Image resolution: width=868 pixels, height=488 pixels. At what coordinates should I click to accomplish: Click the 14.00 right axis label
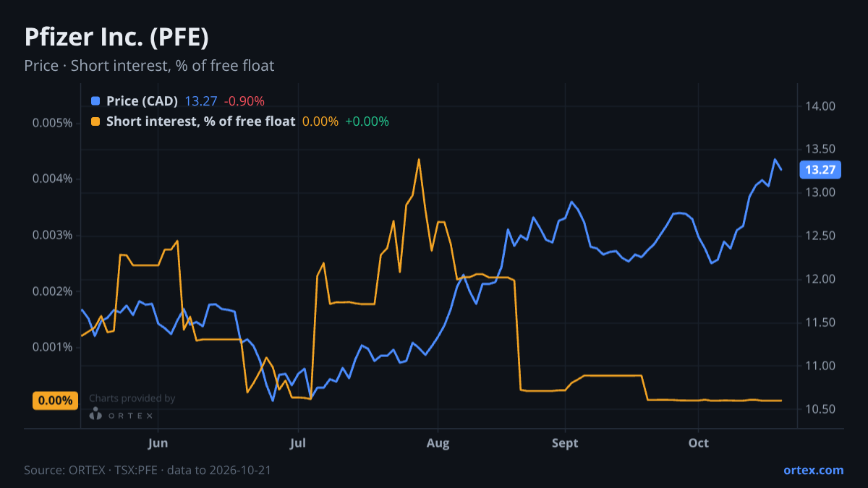click(x=820, y=106)
